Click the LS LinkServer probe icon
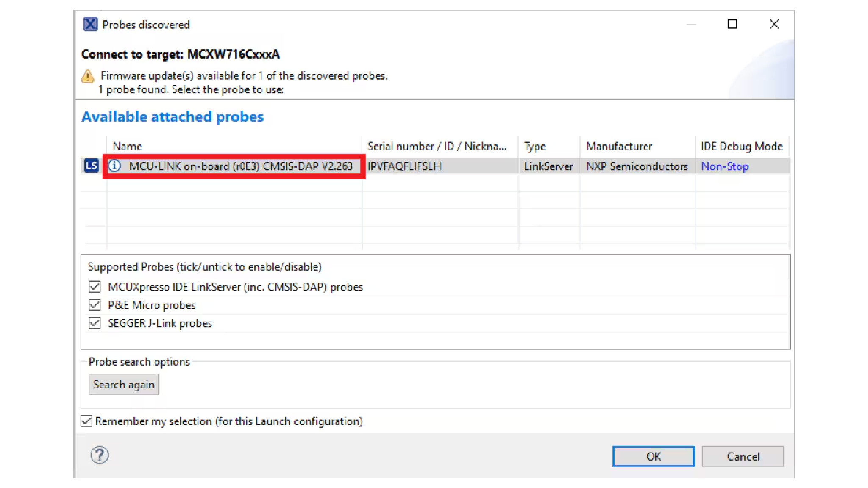868x488 pixels. [x=91, y=166]
